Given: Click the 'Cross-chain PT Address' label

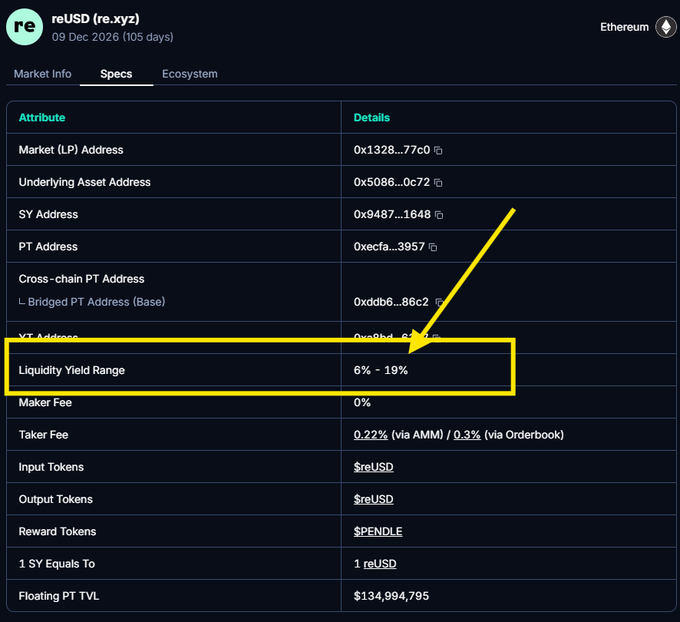Looking at the screenshot, I should point(82,279).
